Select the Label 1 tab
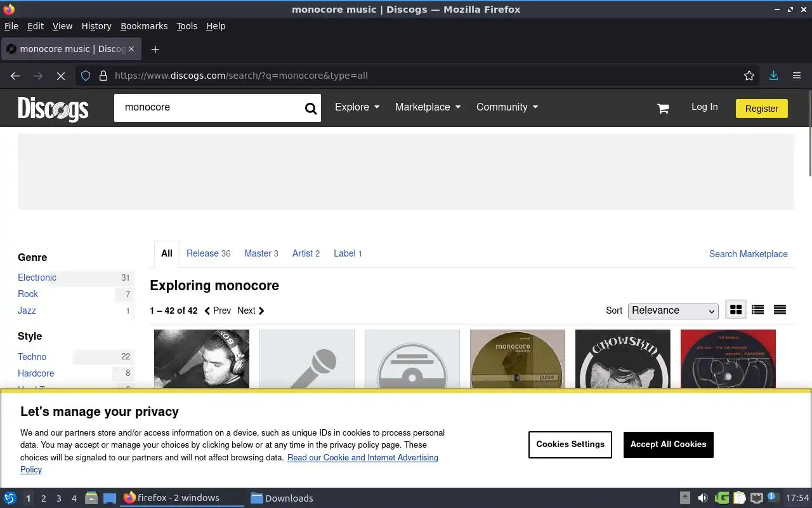The image size is (812, 508). (348, 253)
